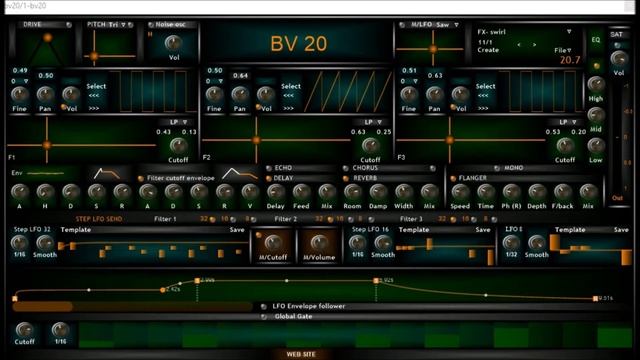Open PITCH waveform Tri dropdown

(123, 25)
